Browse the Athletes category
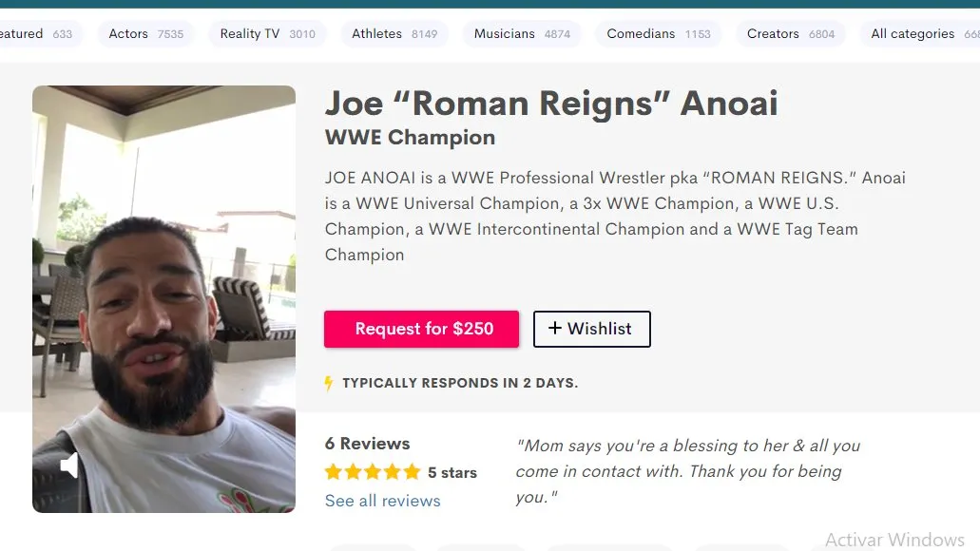Screen dimensions: 980x551 (x=394, y=34)
